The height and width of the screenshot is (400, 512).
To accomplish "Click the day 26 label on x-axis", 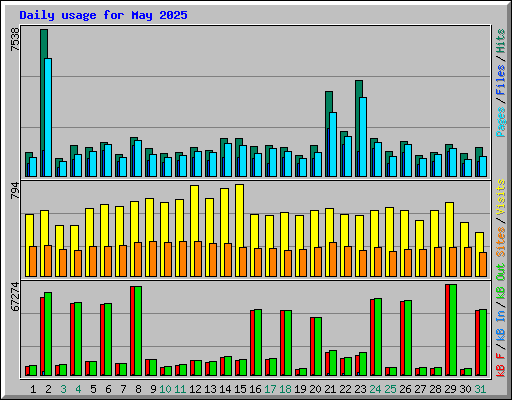I will tap(405, 389).
